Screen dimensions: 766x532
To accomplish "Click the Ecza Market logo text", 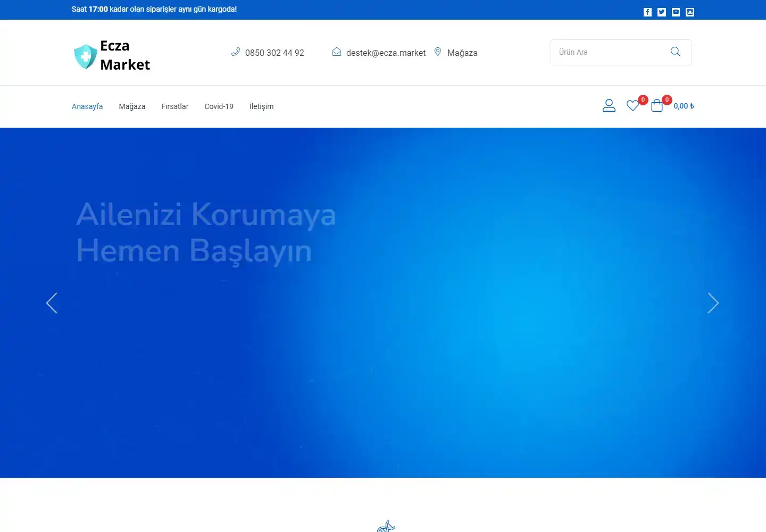I will pos(125,55).
